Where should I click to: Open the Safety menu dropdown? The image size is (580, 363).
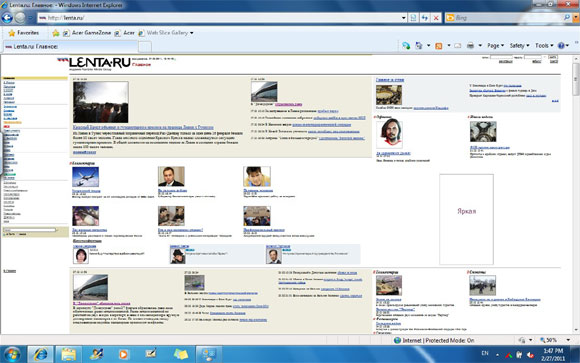519,46
